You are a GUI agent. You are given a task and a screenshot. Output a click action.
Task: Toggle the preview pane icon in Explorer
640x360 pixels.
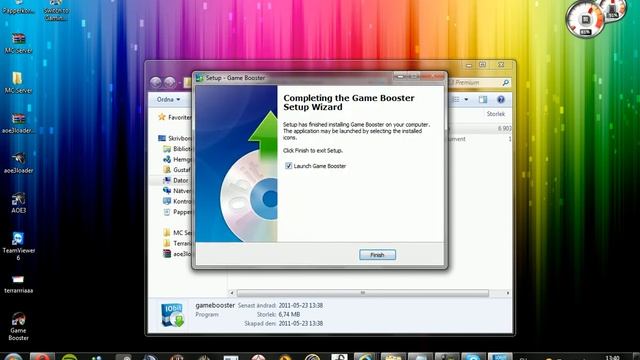pyautogui.click(x=483, y=100)
